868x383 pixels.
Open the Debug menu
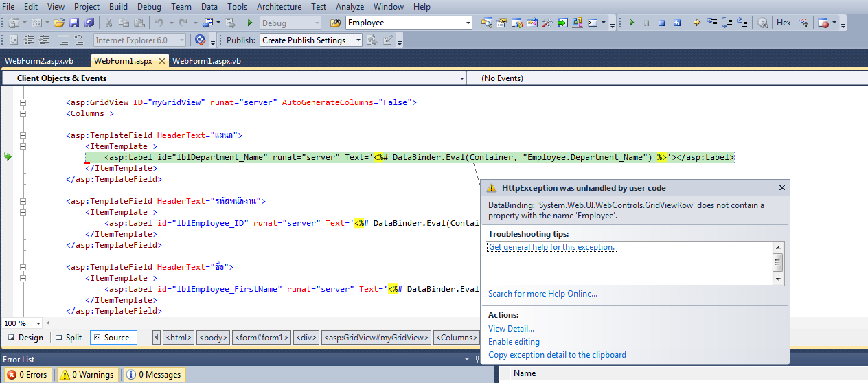coord(149,7)
